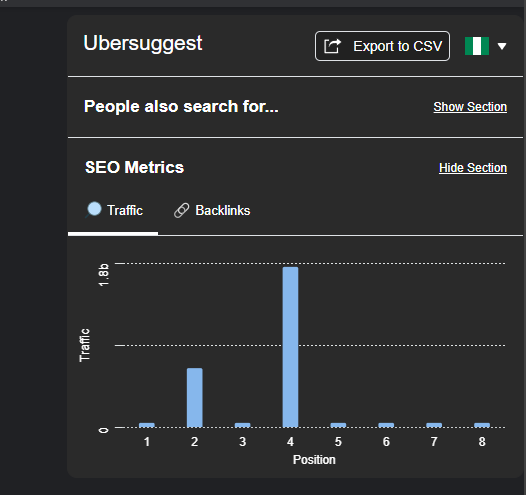The height and width of the screenshot is (495, 526).
Task: Click the Position axis label
Action: point(314,460)
